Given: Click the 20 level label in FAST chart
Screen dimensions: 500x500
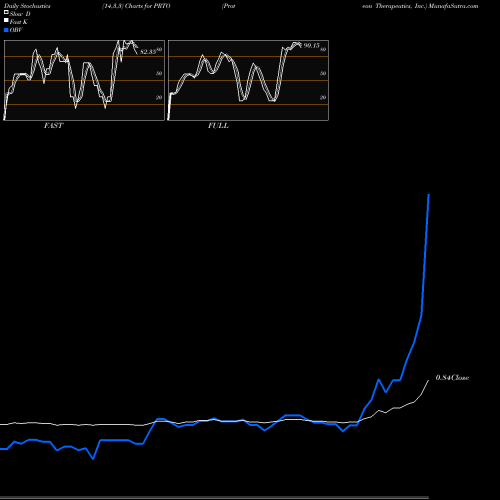Looking at the screenshot, I should [x=159, y=98].
